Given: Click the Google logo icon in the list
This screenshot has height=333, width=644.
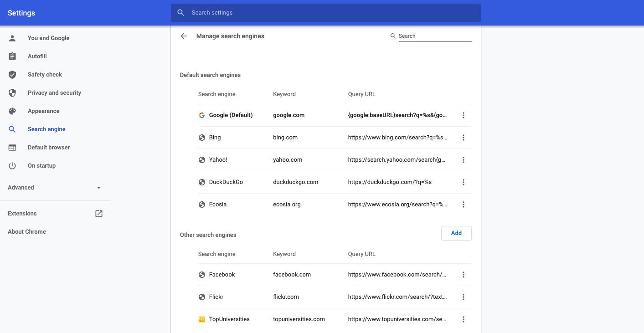Looking at the screenshot, I should [x=202, y=115].
